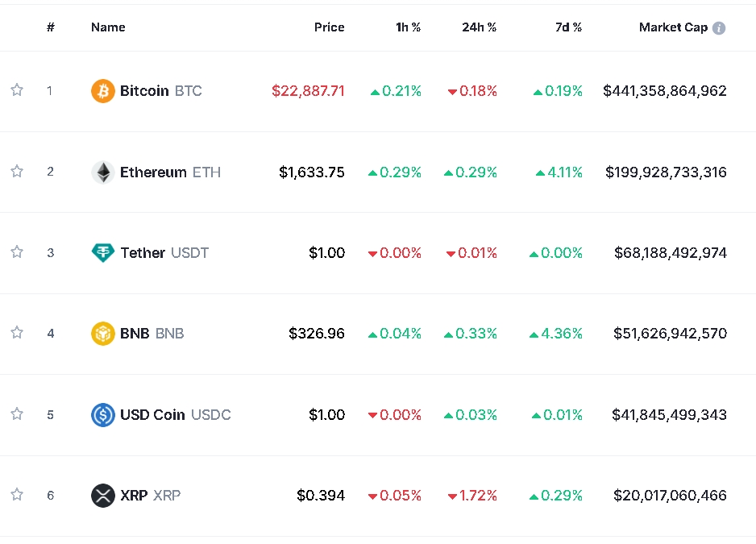
Task: Sort by the Name column header
Action: coord(108,27)
